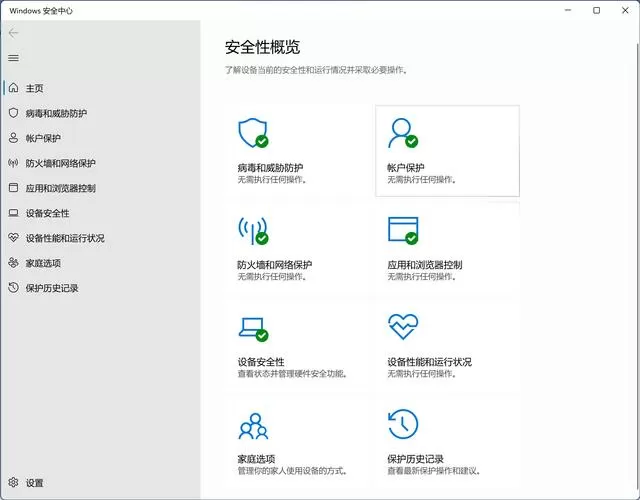Click the home icon beside 主页
The image size is (640, 500).
(x=13, y=88)
